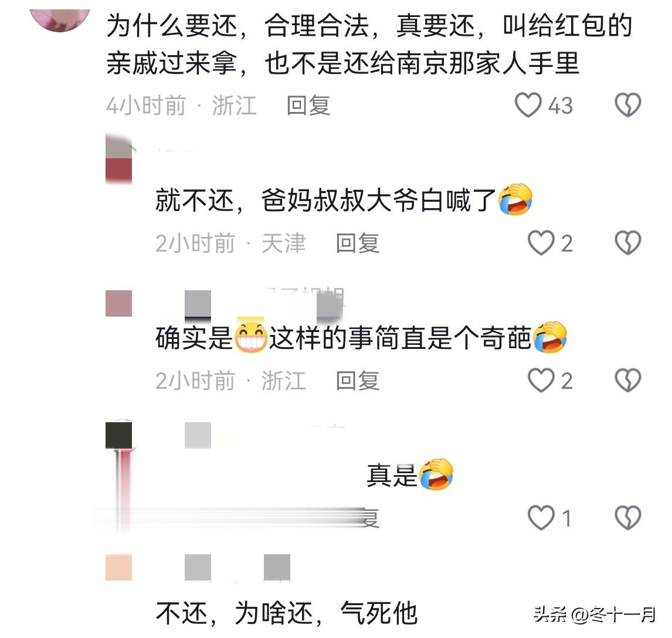
Task: Tap the crying-laughing emoji after 白喊了
Action: (x=515, y=200)
